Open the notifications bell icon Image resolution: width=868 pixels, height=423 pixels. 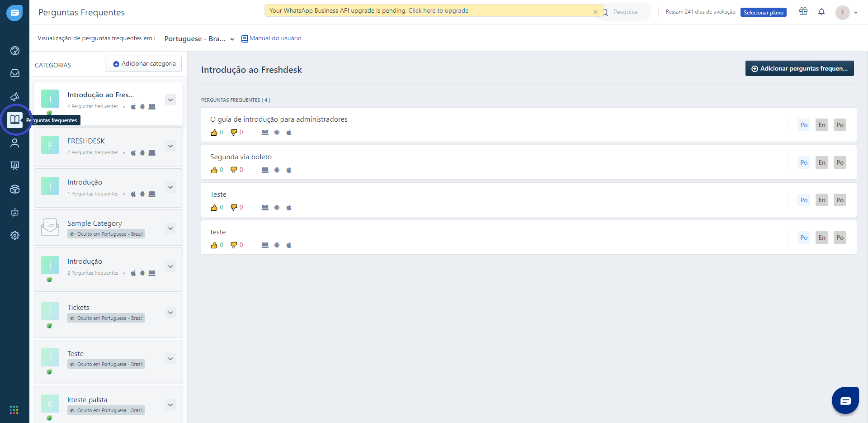821,12
